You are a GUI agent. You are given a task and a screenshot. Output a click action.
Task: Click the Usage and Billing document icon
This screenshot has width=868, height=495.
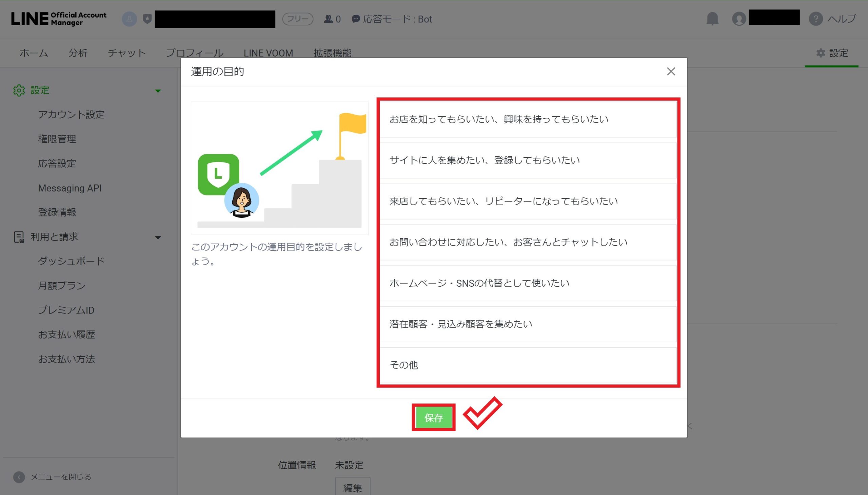pos(19,237)
